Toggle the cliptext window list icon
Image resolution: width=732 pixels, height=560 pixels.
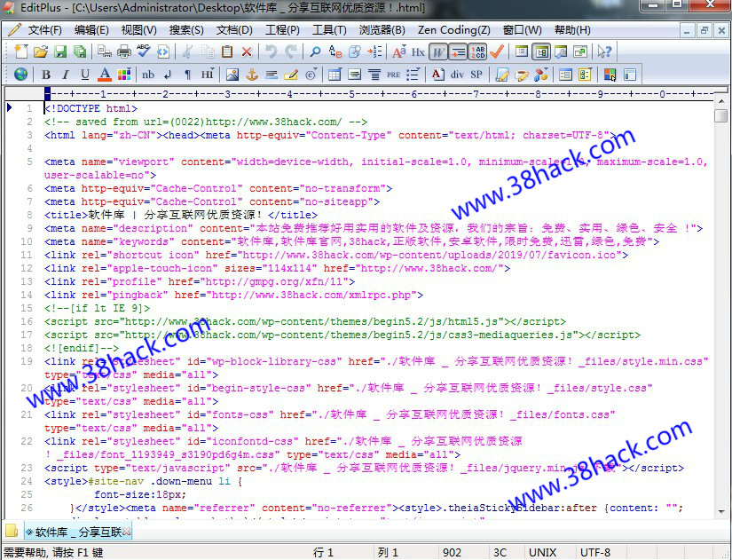pyautogui.click(x=522, y=51)
